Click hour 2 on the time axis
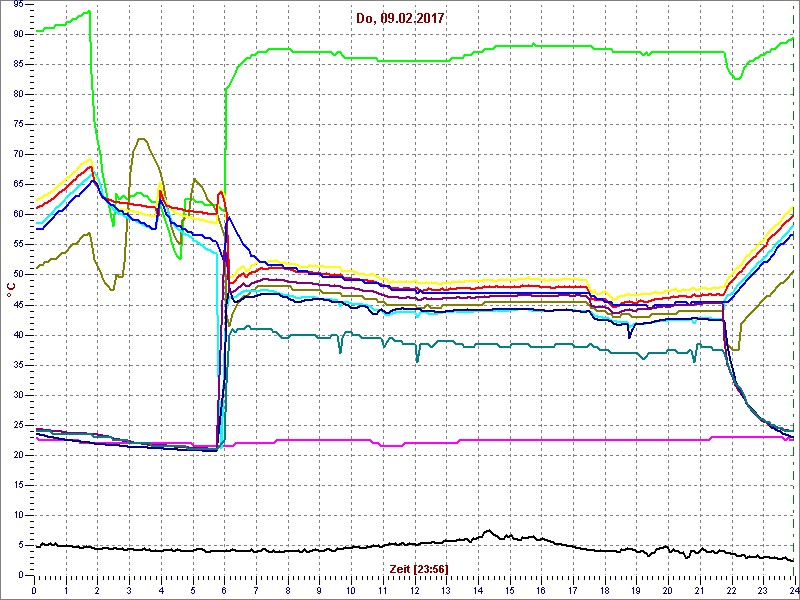Image resolution: width=800 pixels, height=600 pixels. coord(98,589)
